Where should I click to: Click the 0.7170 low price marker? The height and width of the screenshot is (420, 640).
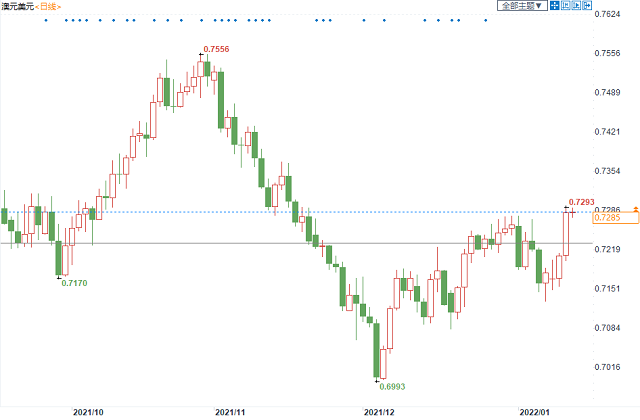pyautogui.click(x=74, y=284)
